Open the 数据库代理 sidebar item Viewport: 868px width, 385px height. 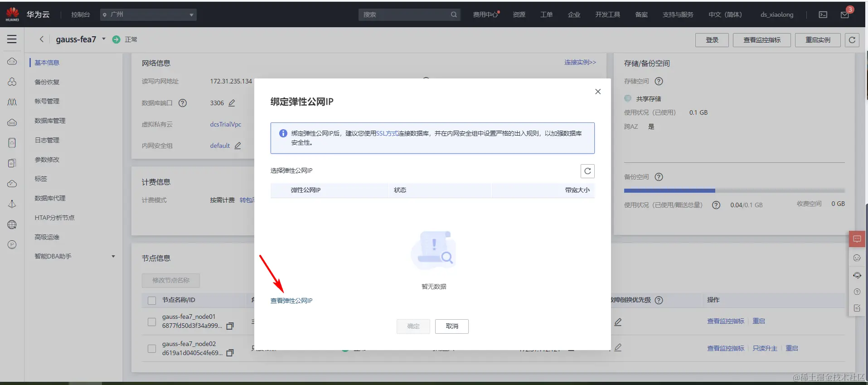[50, 198]
